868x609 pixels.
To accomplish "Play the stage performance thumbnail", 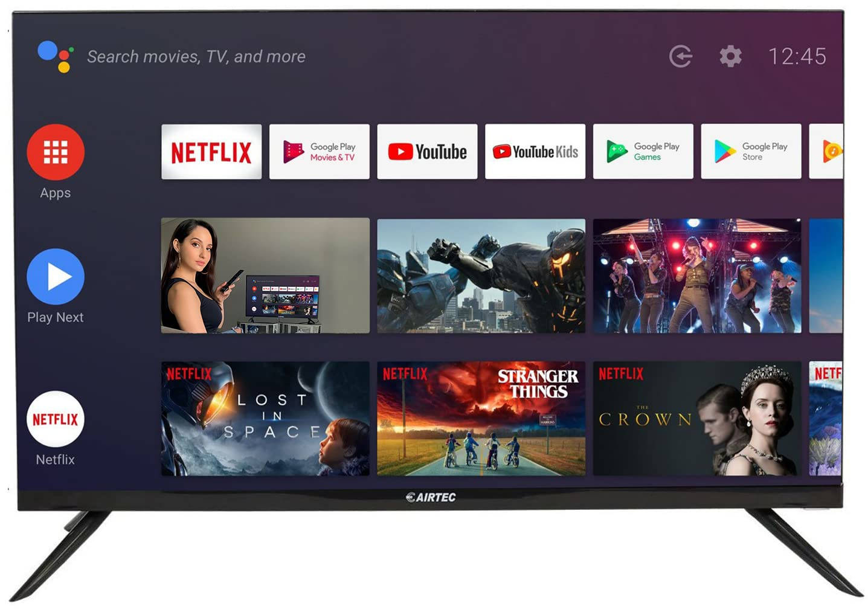I will tap(697, 275).
